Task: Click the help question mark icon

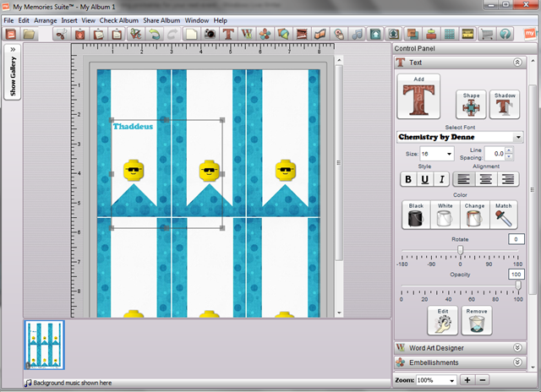Action: click(x=505, y=35)
